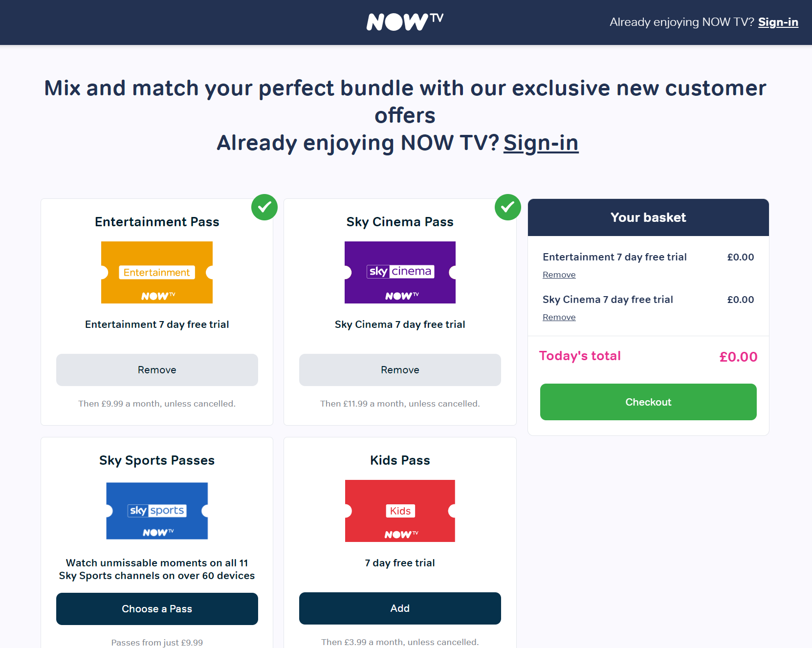Click the blue Sky Sports ticket image
Screen dimensions: 812x648
[157, 511]
